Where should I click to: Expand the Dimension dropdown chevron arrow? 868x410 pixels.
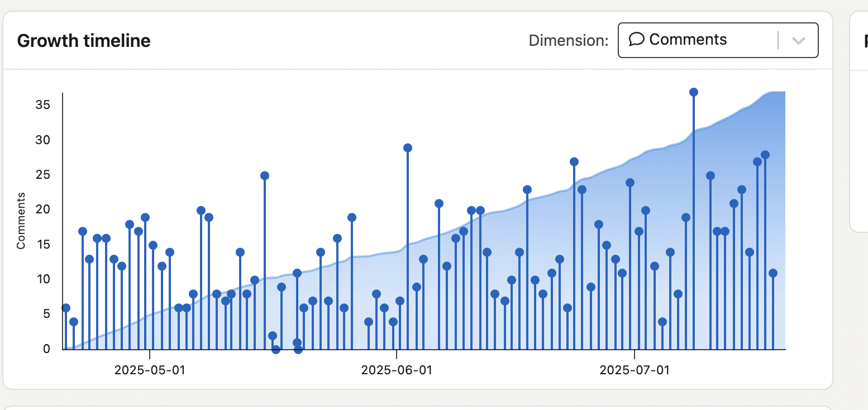(x=799, y=40)
